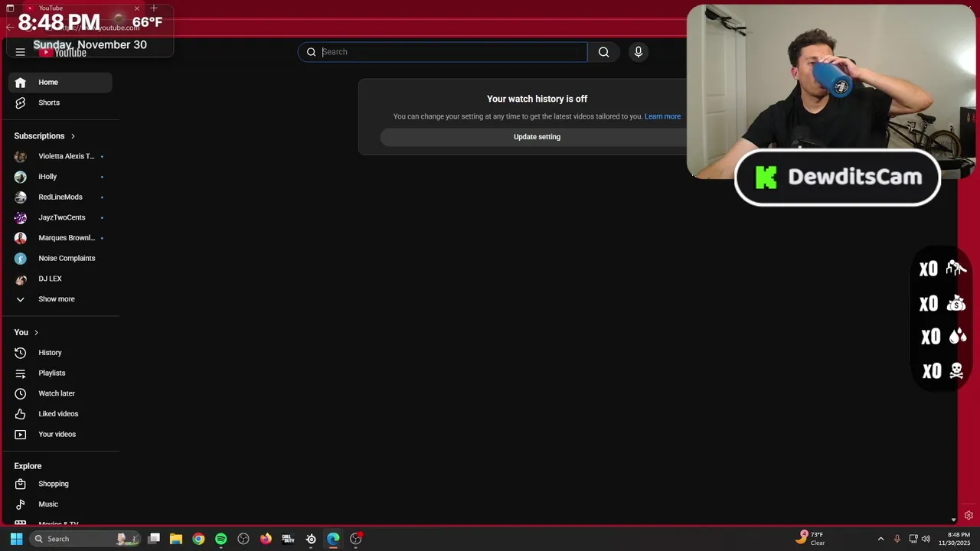Open the Playlists icon
The height and width of the screenshot is (551, 980).
click(21, 373)
